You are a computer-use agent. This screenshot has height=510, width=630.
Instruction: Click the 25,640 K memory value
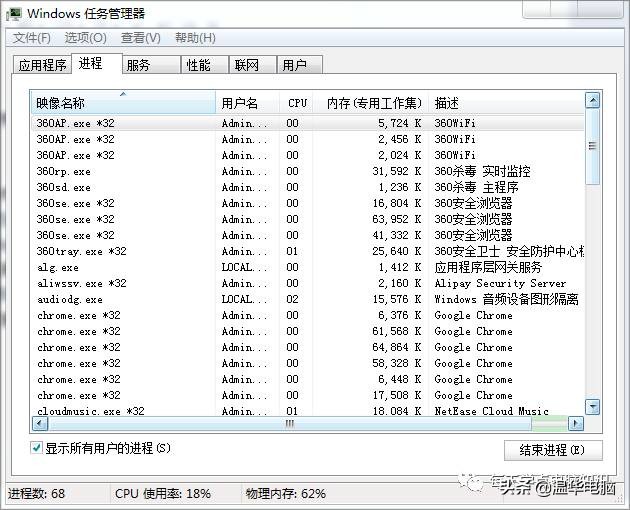pos(397,251)
